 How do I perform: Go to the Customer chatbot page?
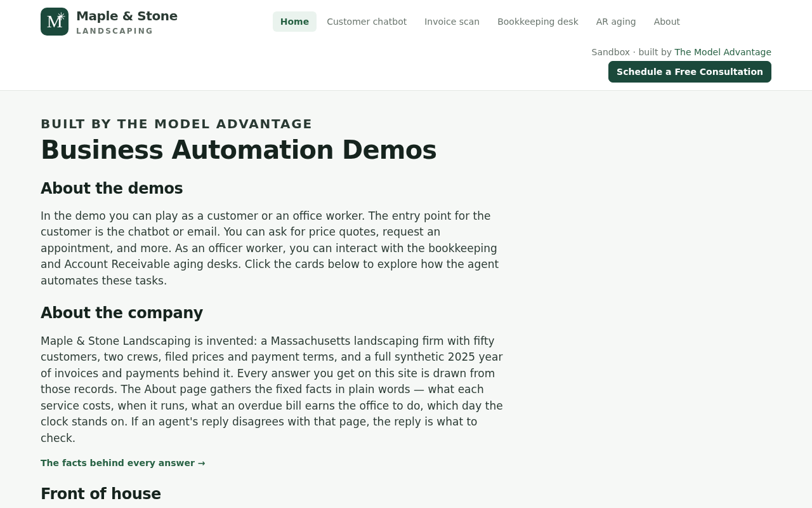[x=367, y=22]
